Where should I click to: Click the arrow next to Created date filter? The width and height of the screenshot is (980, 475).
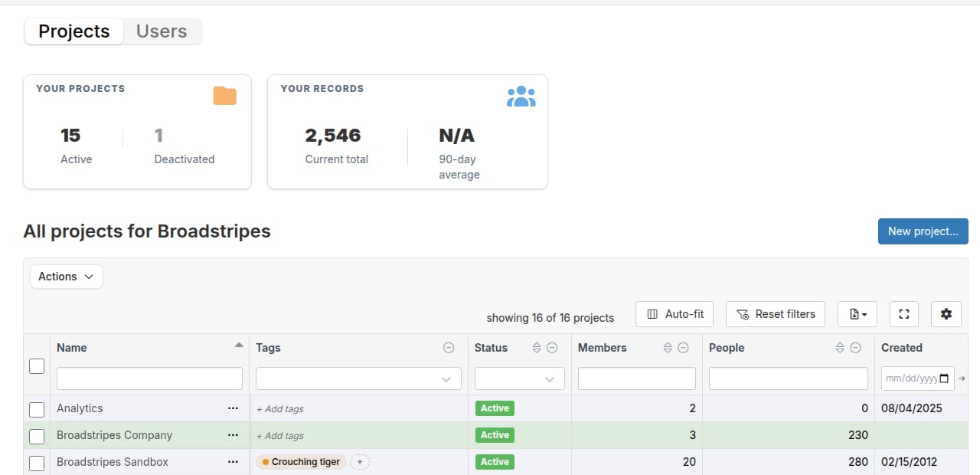click(x=962, y=378)
